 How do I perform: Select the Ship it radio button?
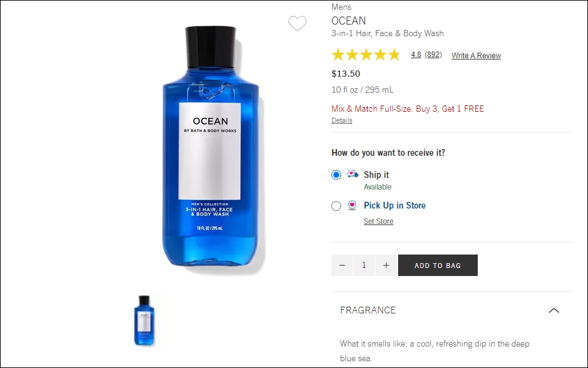(x=336, y=175)
